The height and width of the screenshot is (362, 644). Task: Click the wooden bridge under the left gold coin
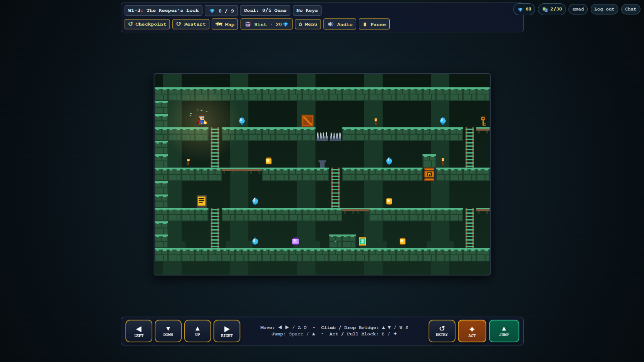(242, 170)
